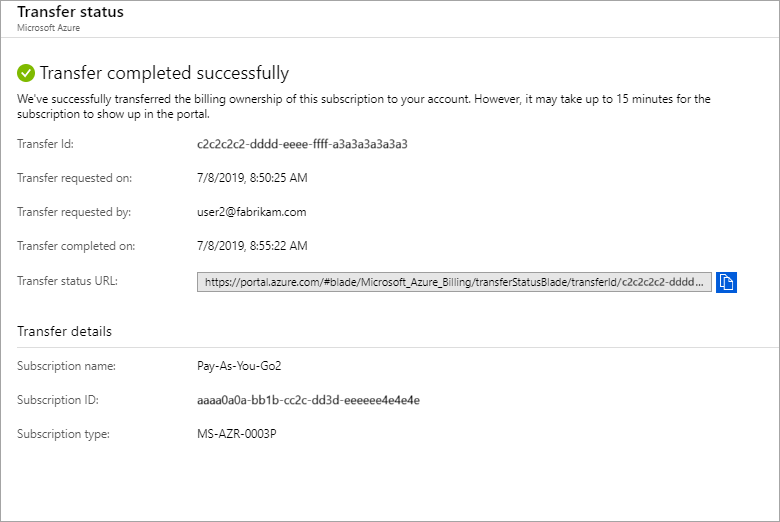This screenshot has width=780, height=522.
Task: Click the user2@fabrikam.com requester email
Action: click(x=251, y=212)
